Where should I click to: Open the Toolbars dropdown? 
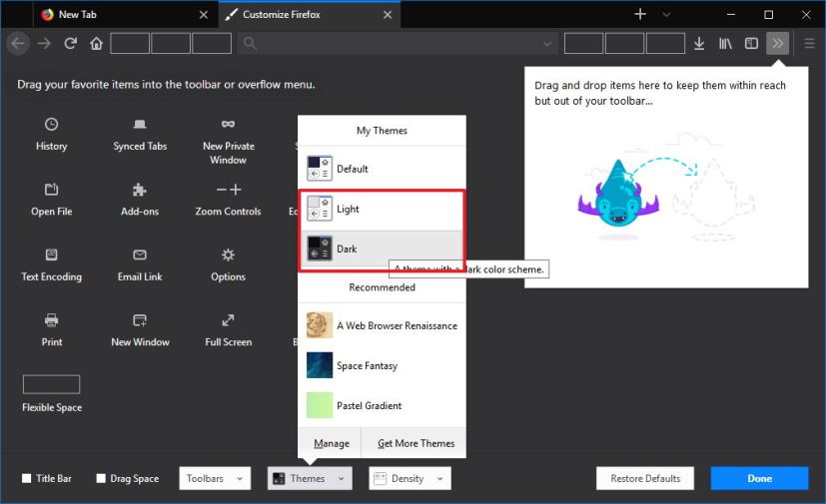[215, 478]
